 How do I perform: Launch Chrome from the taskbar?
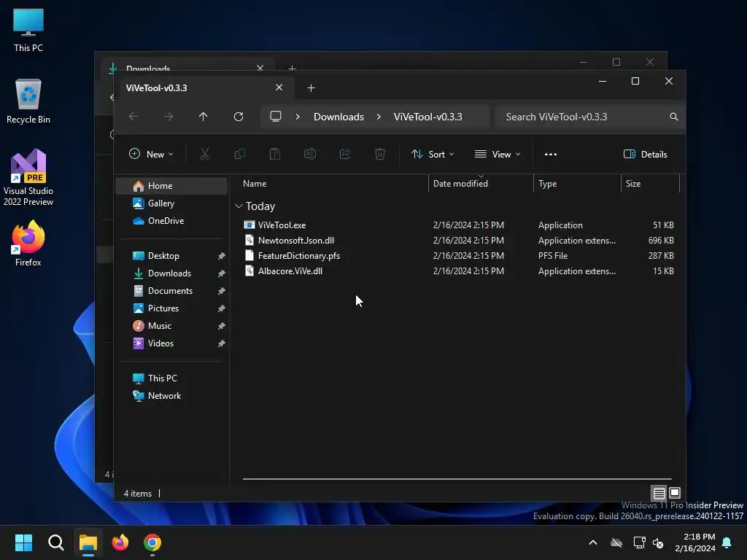pos(152,542)
